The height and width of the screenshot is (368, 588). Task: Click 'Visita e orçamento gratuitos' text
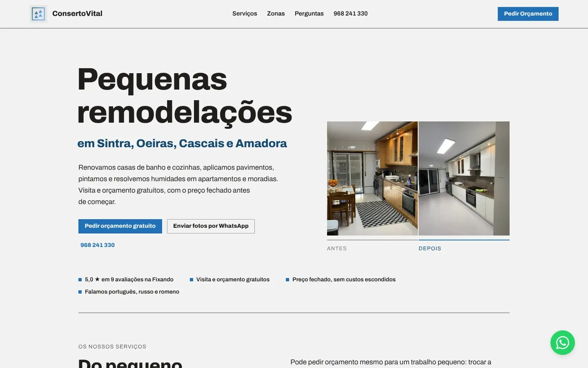(x=233, y=280)
